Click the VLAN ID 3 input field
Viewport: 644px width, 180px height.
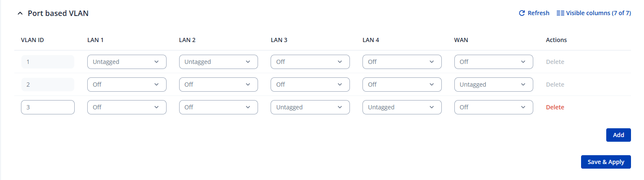click(47, 107)
